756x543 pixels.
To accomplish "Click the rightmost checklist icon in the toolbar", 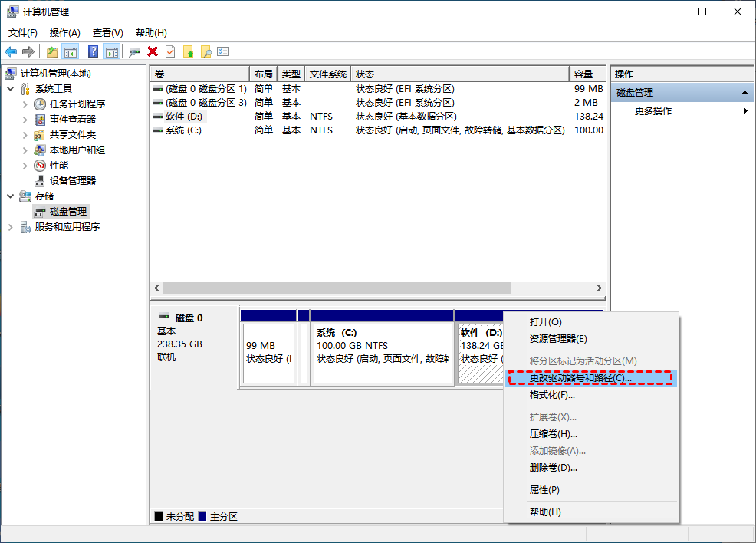I will tap(224, 51).
